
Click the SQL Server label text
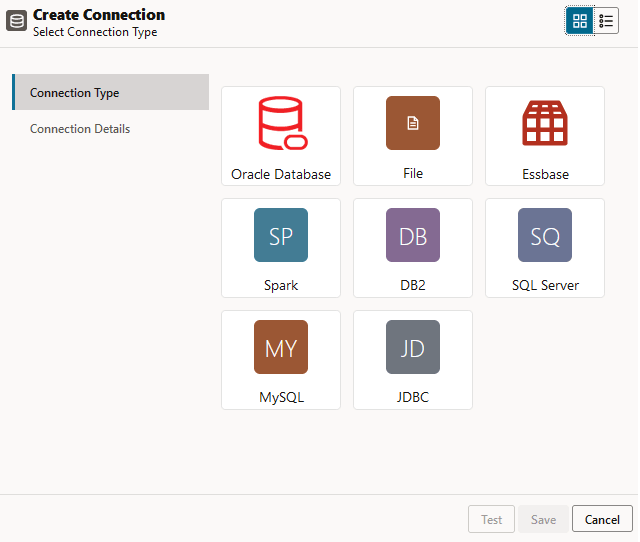point(545,285)
